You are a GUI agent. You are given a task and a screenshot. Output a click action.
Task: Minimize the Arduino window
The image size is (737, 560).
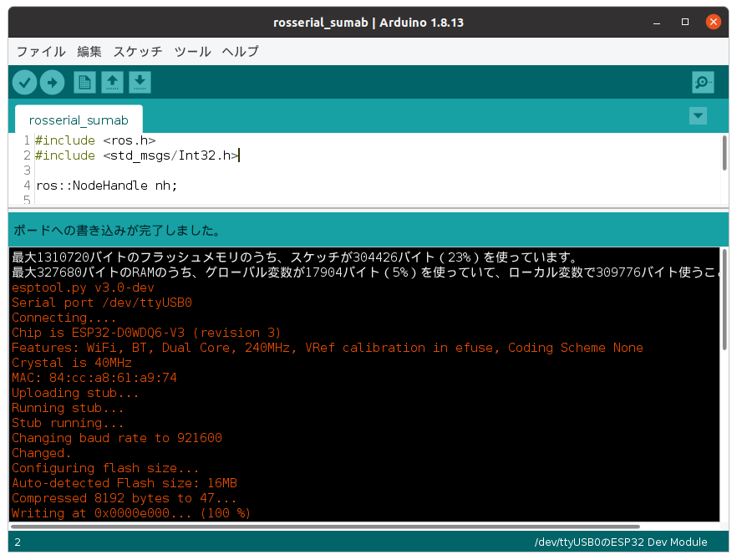click(x=657, y=22)
